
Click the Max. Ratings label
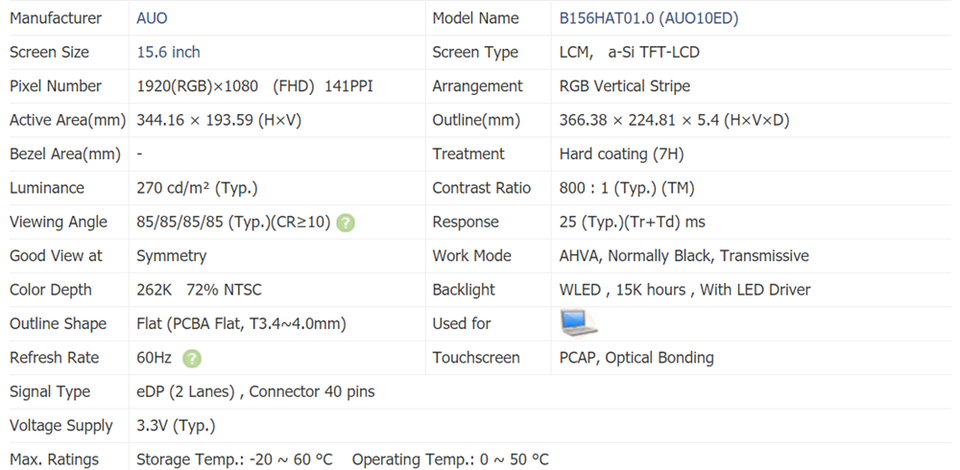54,460
